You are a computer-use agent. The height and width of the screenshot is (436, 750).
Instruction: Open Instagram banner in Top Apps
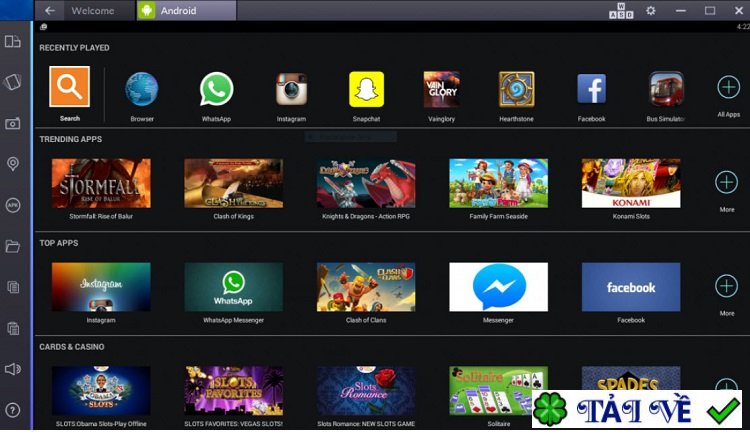pyautogui.click(x=101, y=287)
